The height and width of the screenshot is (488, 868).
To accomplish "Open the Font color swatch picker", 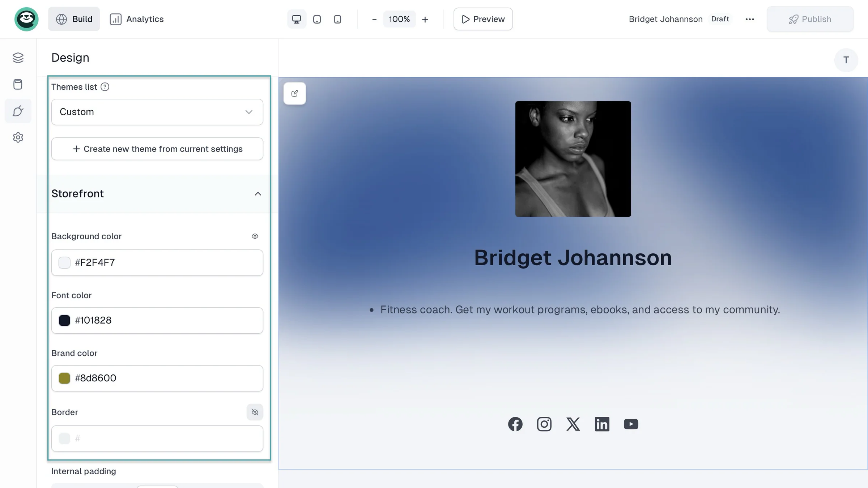I will (64, 320).
